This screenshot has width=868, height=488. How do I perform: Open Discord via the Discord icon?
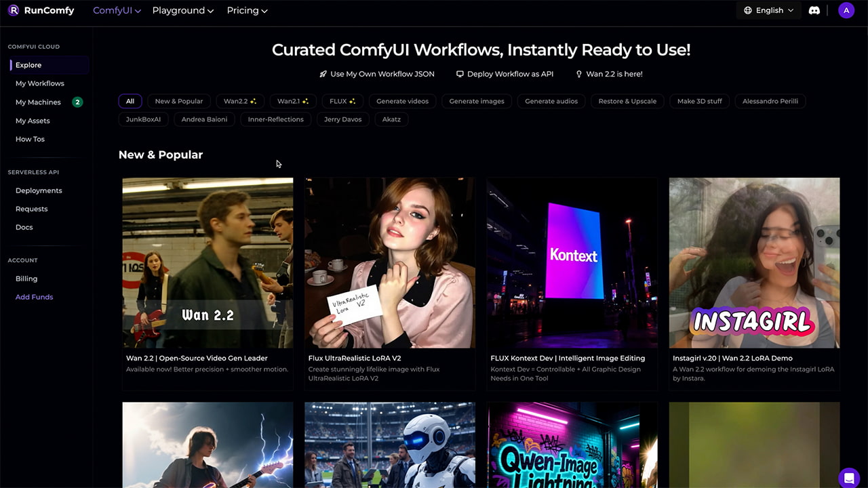[x=814, y=10]
